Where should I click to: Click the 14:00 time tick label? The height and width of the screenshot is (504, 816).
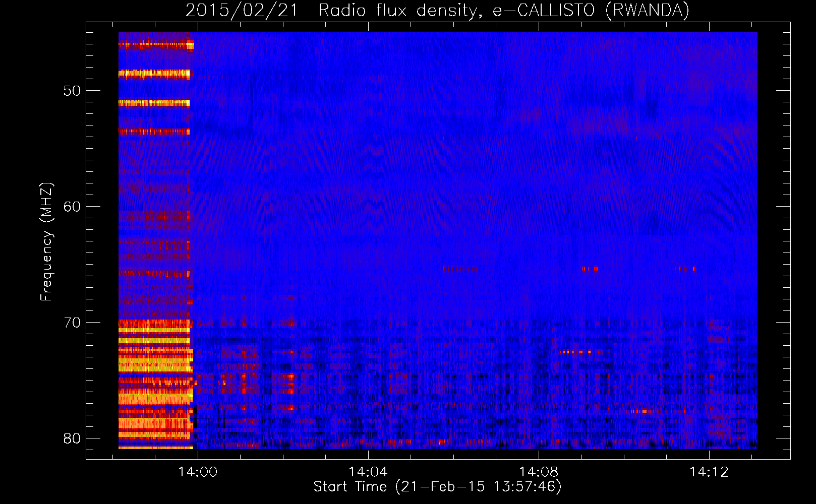point(198,472)
